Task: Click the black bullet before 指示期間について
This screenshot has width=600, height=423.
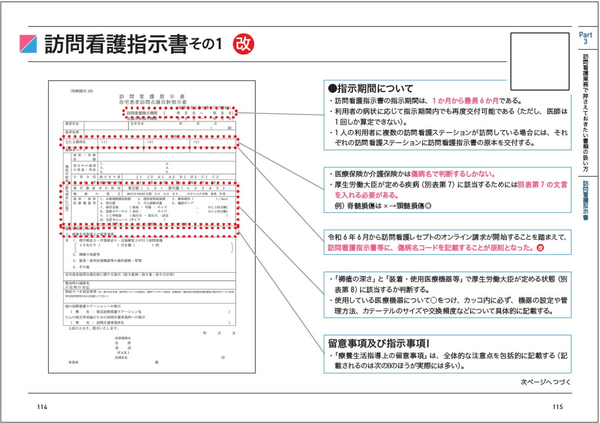Action: click(x=332, y=88)
